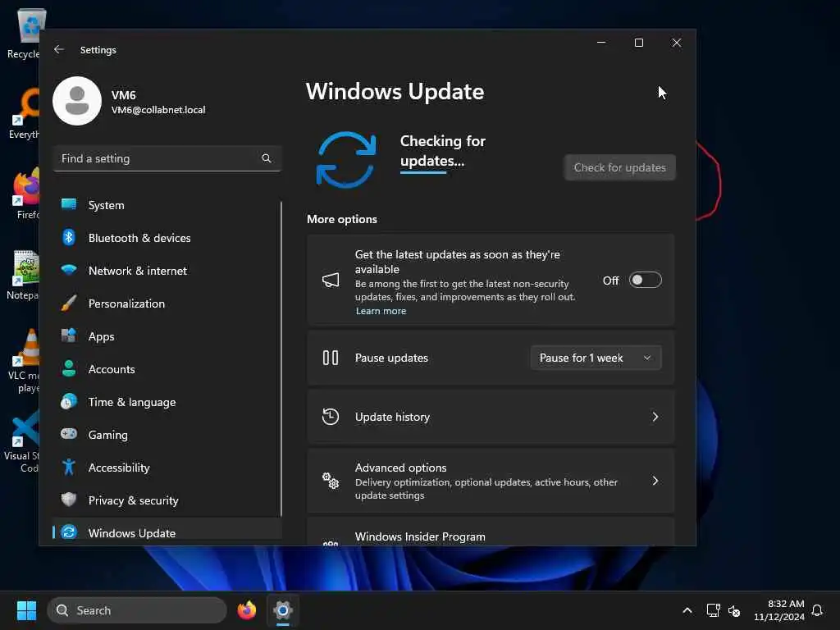Click the back arrow in Settings
The height and width of the screenshot is (630, 840).
pyautogui.click(x=59, y=49)
